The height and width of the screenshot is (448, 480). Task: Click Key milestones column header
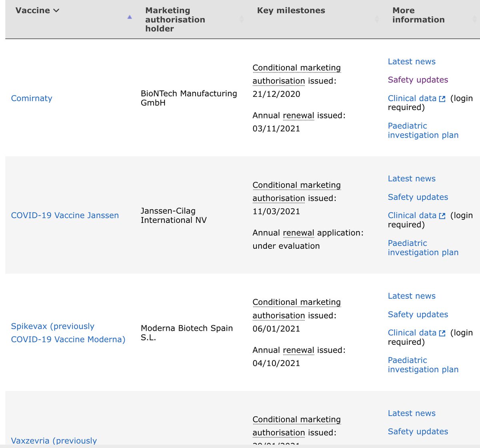pyautogui.click(x=291, y=10)
